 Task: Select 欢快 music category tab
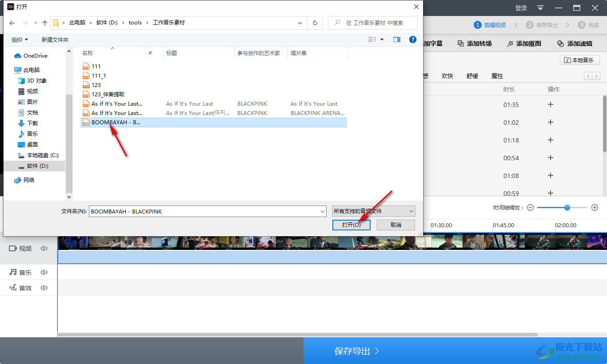447,76
